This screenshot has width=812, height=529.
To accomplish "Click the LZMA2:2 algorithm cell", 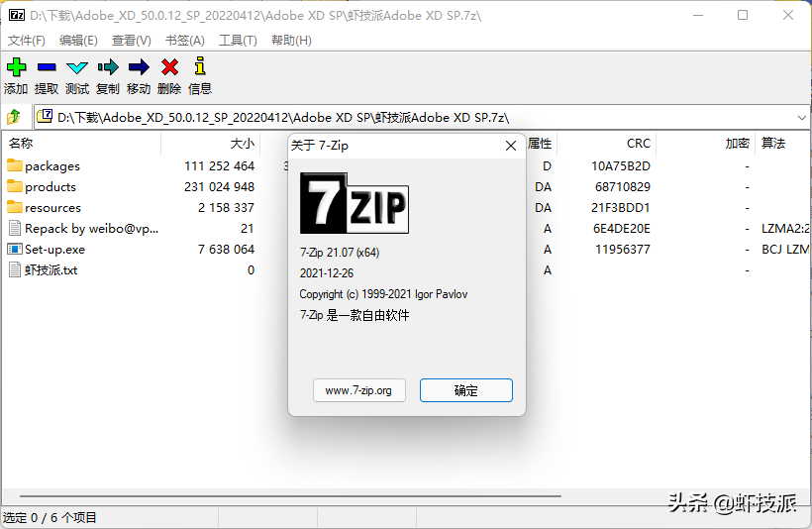I will pos(785,229).
